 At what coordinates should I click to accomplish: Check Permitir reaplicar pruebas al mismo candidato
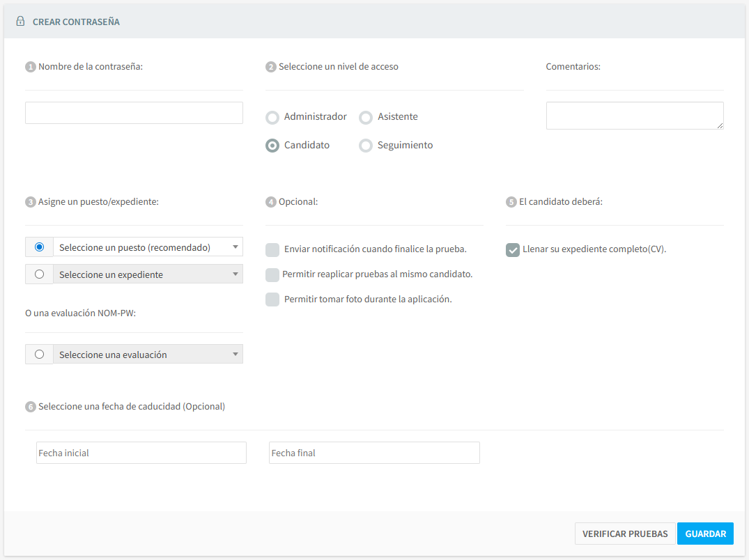(x=272, y=274)
